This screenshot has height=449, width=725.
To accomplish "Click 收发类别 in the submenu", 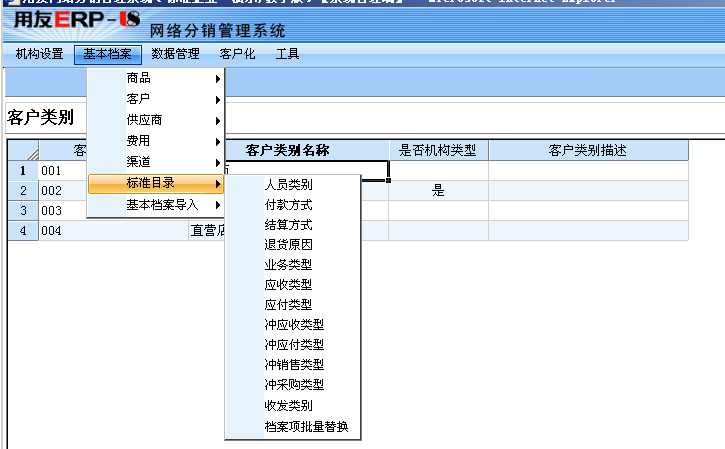I will (x=288, y=406).
